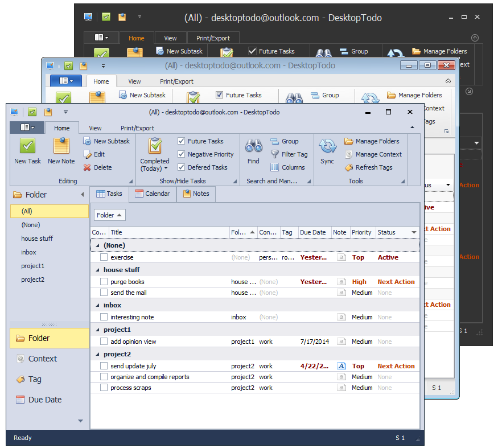This screenshot has height=448, width=498.
Task: Click Group in the dark back window
Action: [354, 51]
